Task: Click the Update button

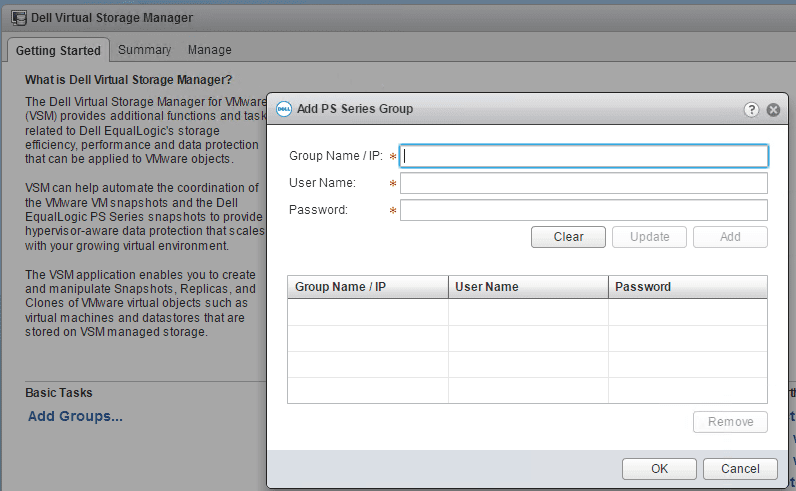Action: 649,237
